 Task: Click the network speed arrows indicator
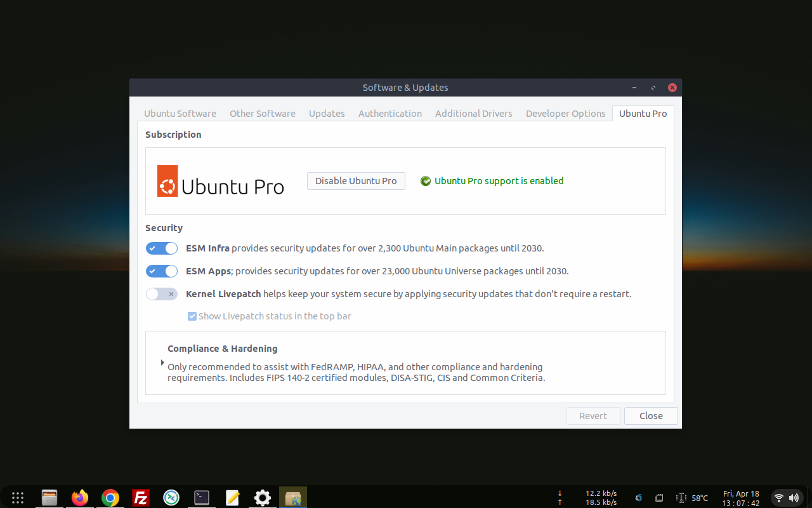[560, 498]
